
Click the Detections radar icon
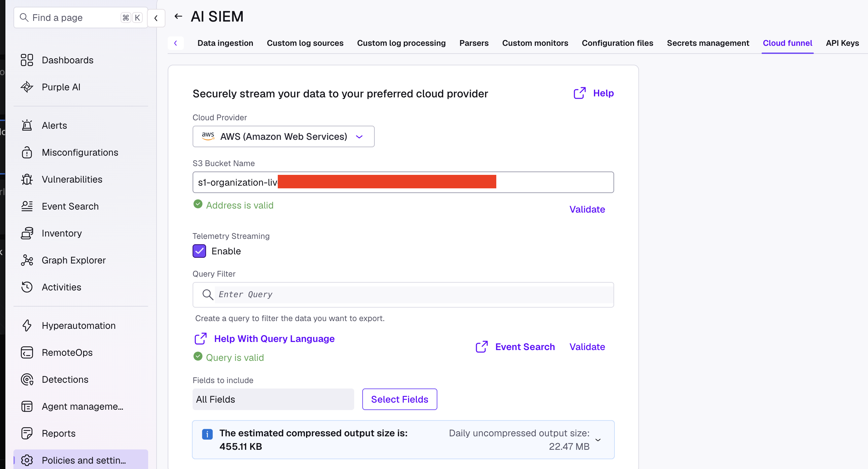(x=27, y=379)
